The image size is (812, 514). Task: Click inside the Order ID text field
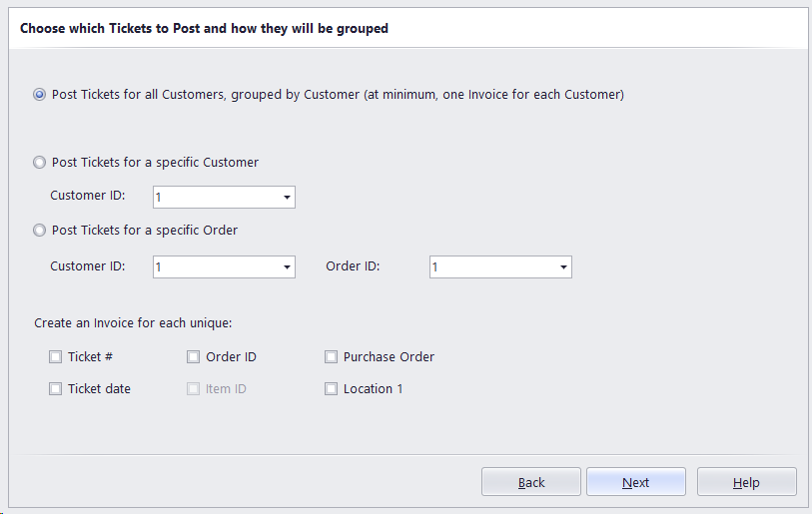tap(491, 267)
